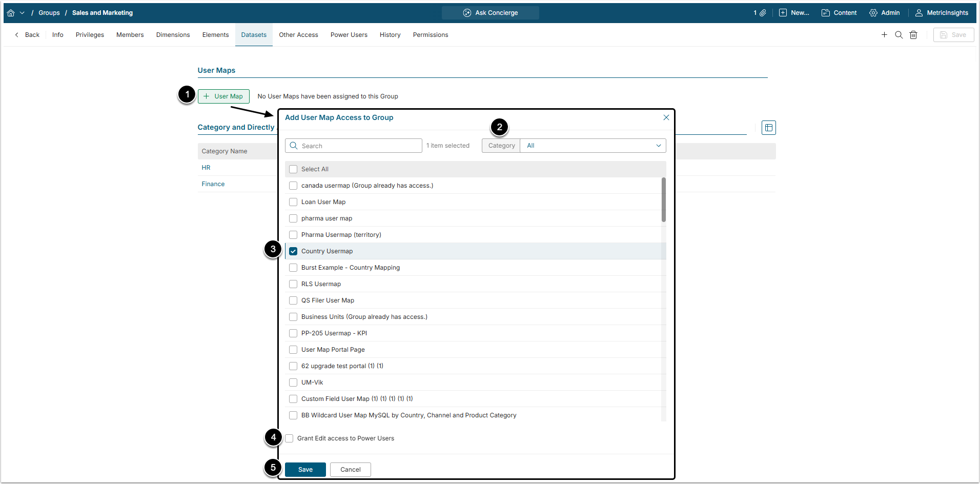Click the user map Search field
The width and height of the screenshot is (980, 484).
pyautogui.click(x=359, y=146)
